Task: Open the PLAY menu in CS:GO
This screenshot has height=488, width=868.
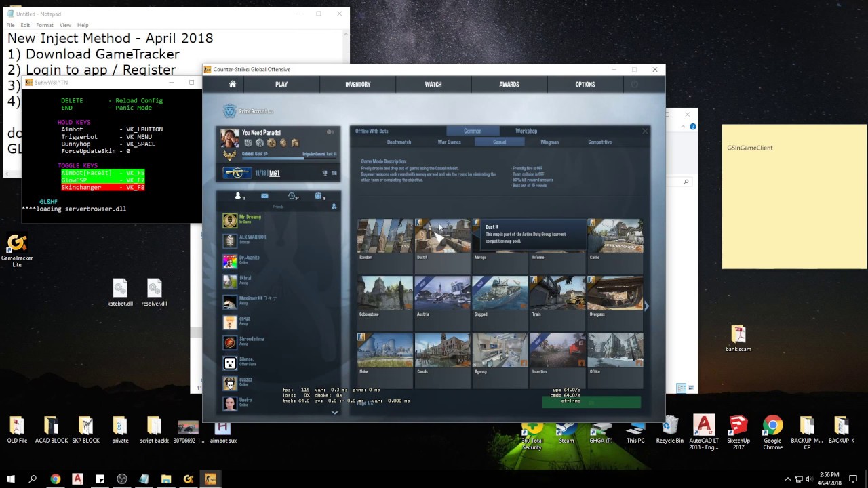Action: click(281, 85)
